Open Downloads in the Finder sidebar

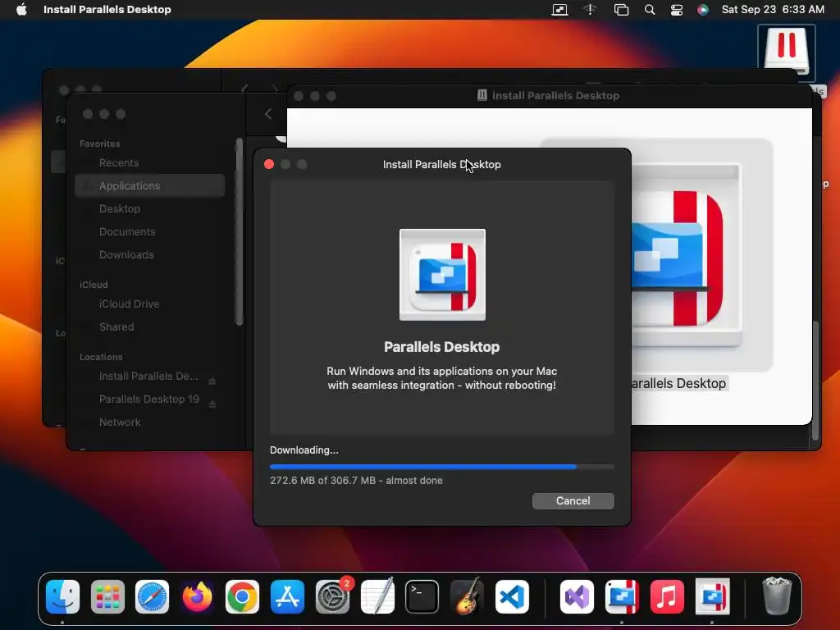pyautogui.click(x=126, y=255)
